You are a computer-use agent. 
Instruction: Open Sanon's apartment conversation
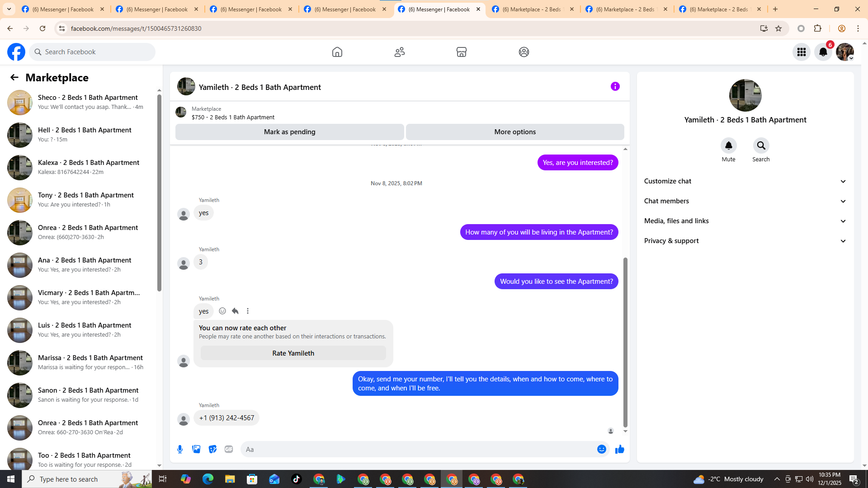click(x=80, y=395)
